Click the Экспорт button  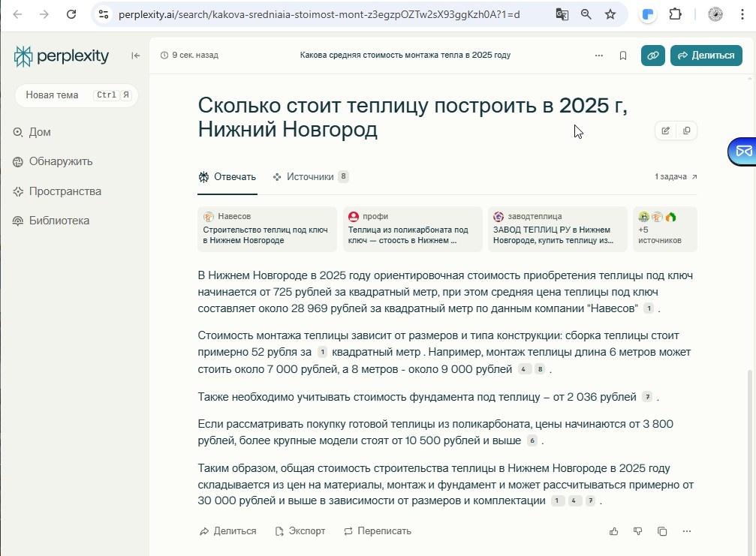pyautogui.click(x=300, y=531)
